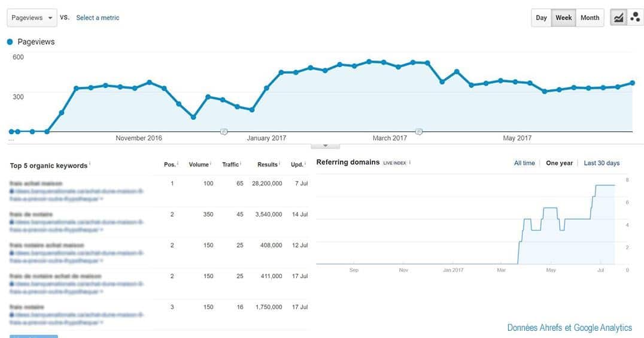This screenshot has width=644, height=338.
Task: Click info icon next to Volume column
Action: click(x=211, y=164)
